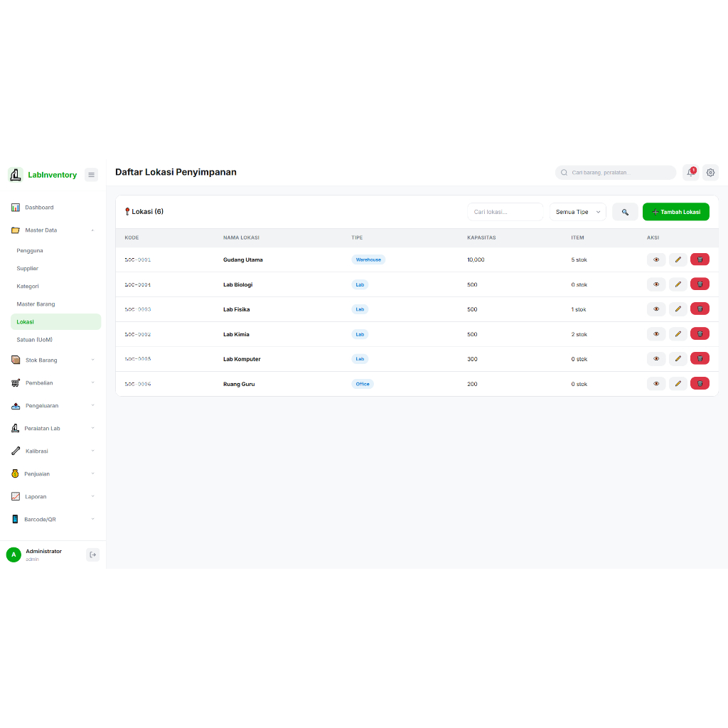Open Kategori under Master Data

pyautogui.click(x=55, y=286)
